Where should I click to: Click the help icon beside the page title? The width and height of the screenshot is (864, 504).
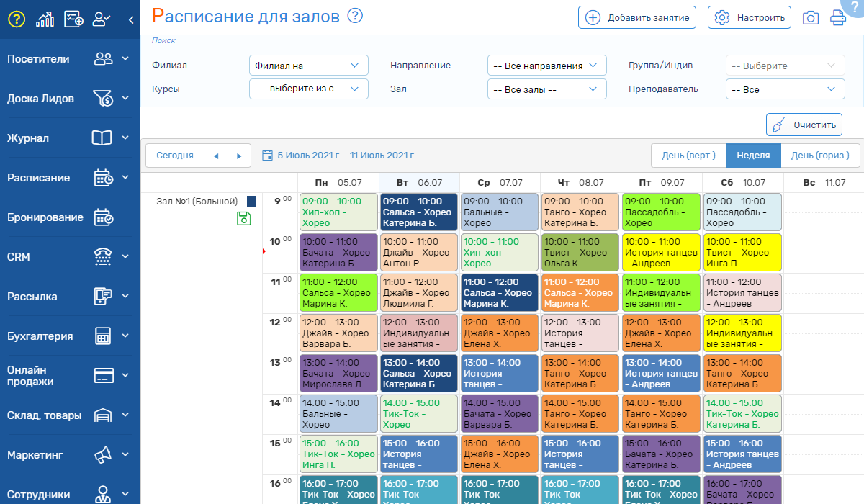355,16
